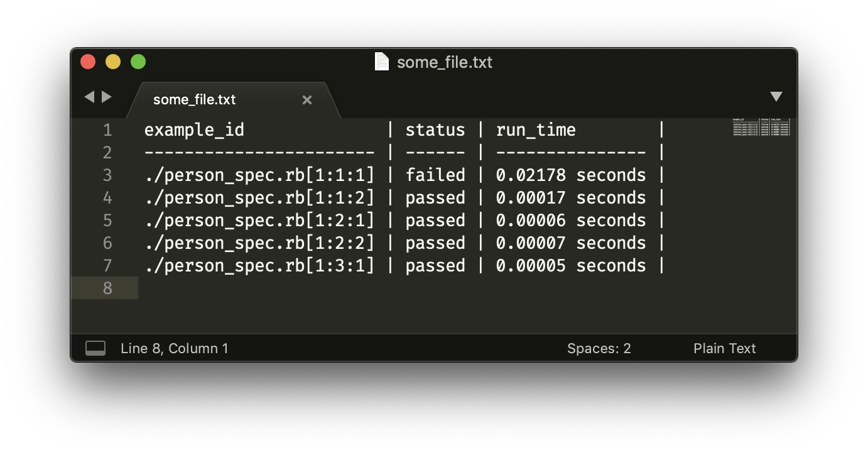868x455 pixels.
Task: Open the Plain Text syntax selector
Action: [x=724, y=348]
